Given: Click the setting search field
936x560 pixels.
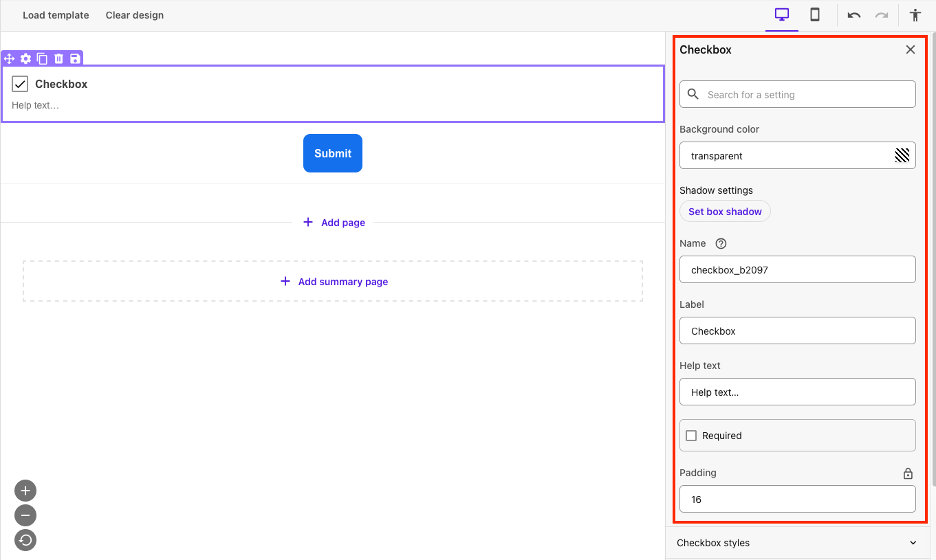Looking at the screenshot, I should pyautogui.click(x=797, y=94).
